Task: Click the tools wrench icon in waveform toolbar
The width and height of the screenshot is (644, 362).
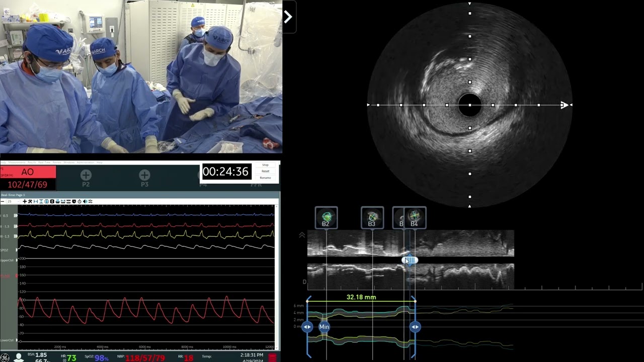Action: (30, 201)
